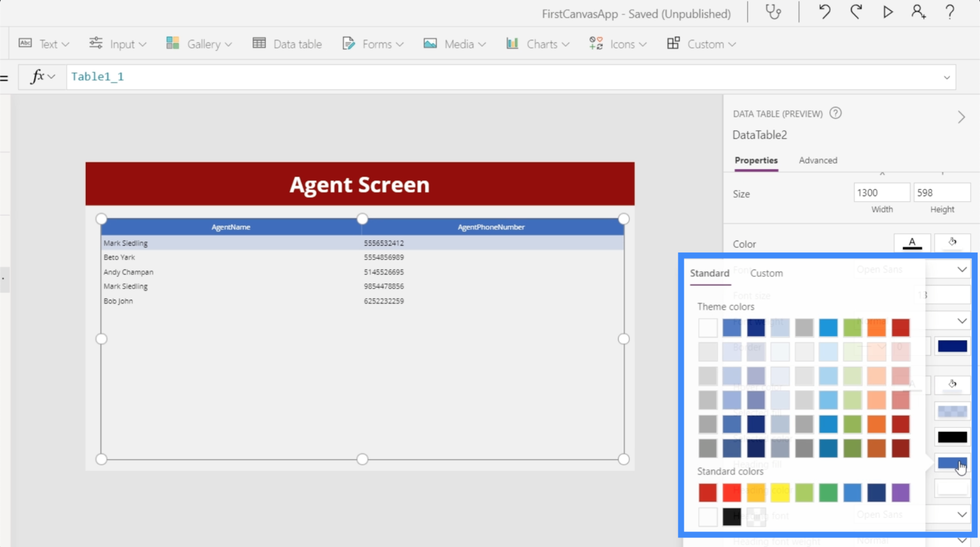The width and height of the screenshot is (980, 547).
Task: Open the Media menu
Action: click(x=454, y=44)
